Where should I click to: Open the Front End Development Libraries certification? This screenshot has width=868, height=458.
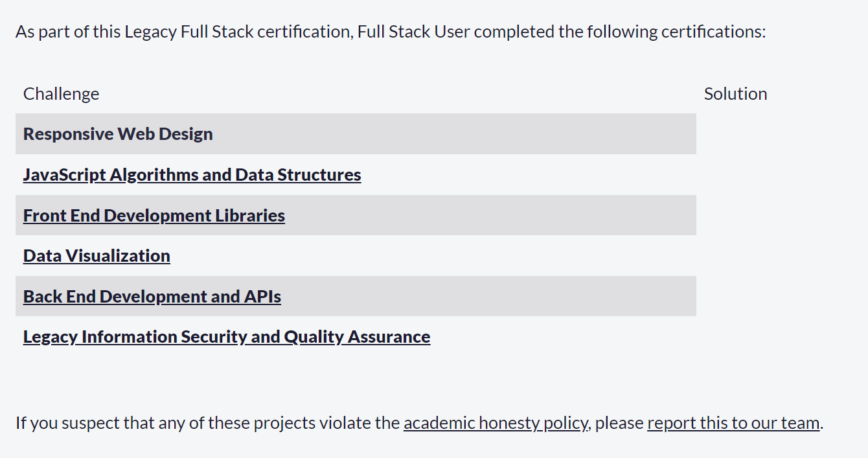click(x=154, y=215)
